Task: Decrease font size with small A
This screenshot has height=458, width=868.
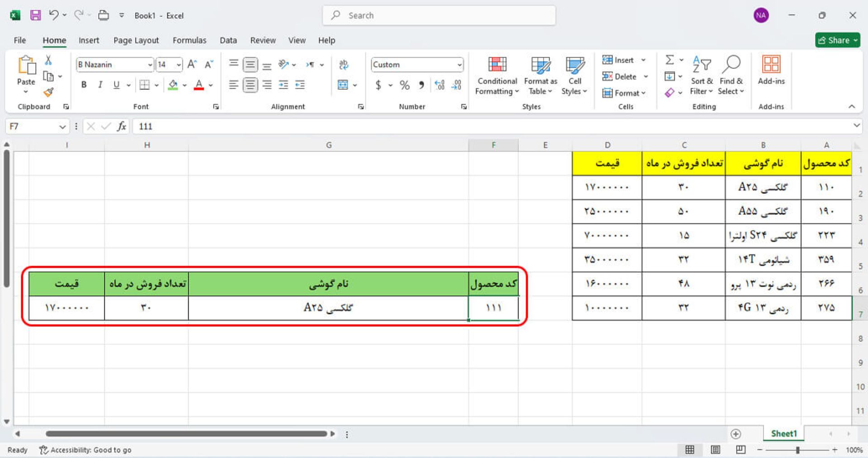Action: (209, 65)
